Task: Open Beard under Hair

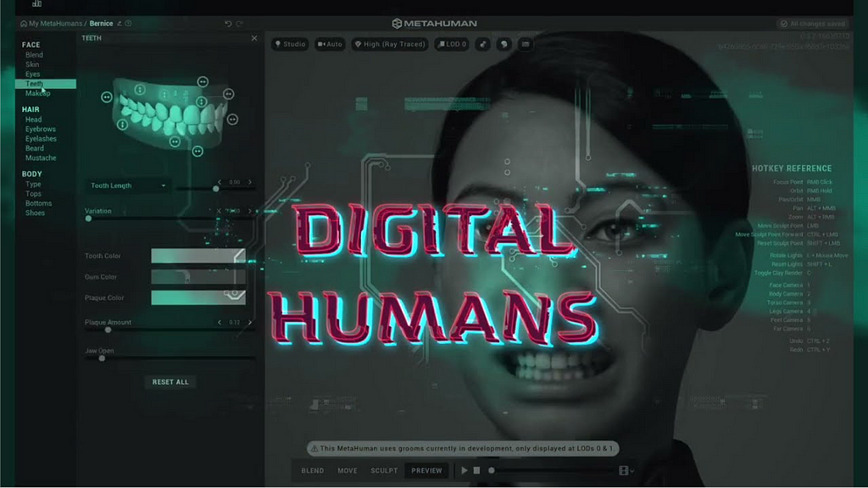Action: point(34,148)
